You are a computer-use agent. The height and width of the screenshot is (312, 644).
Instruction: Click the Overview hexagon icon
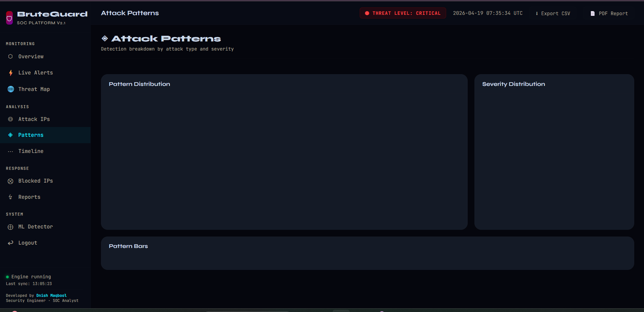coord(10,57)
